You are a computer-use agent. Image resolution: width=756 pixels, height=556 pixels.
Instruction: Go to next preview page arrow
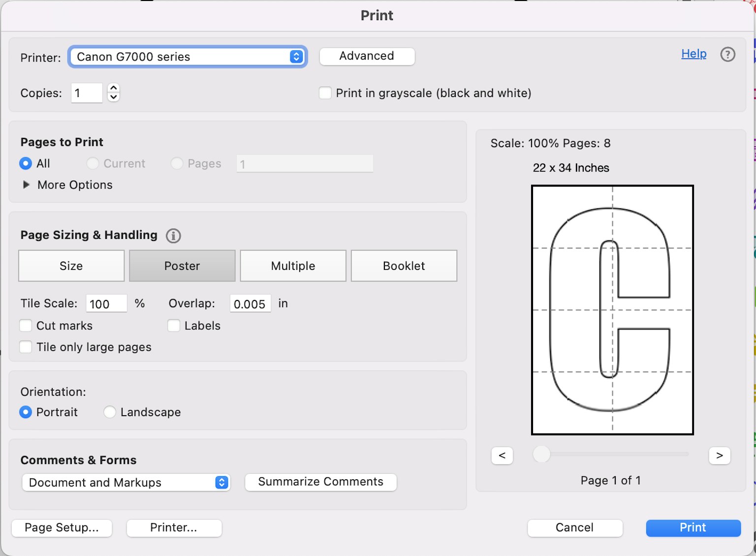(720, 456)
